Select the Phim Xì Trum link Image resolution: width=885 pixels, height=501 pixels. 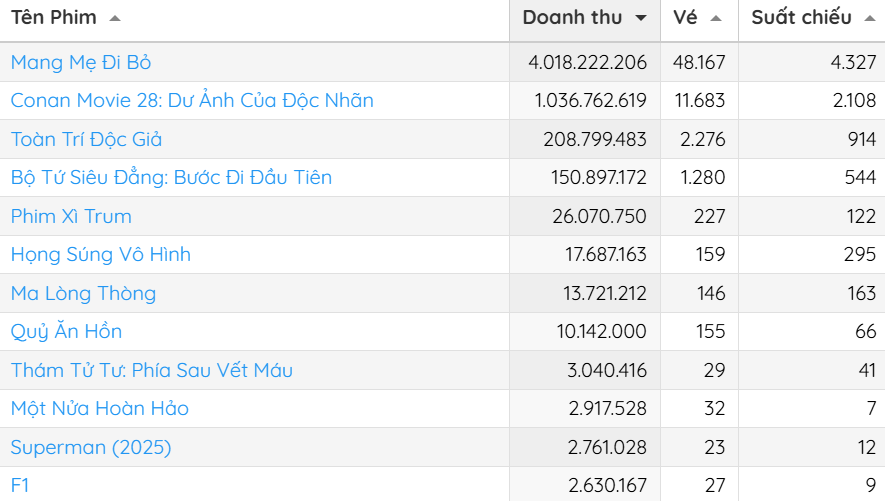tap(71, 216)
